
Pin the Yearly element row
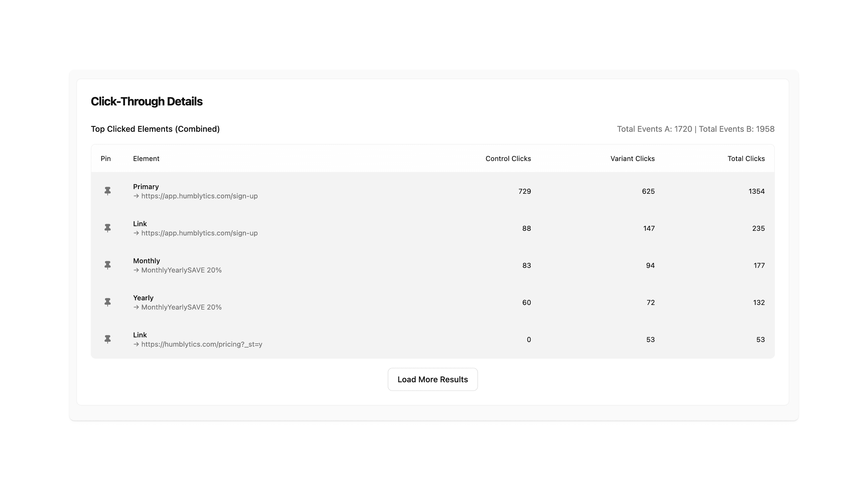click(108, 303)
